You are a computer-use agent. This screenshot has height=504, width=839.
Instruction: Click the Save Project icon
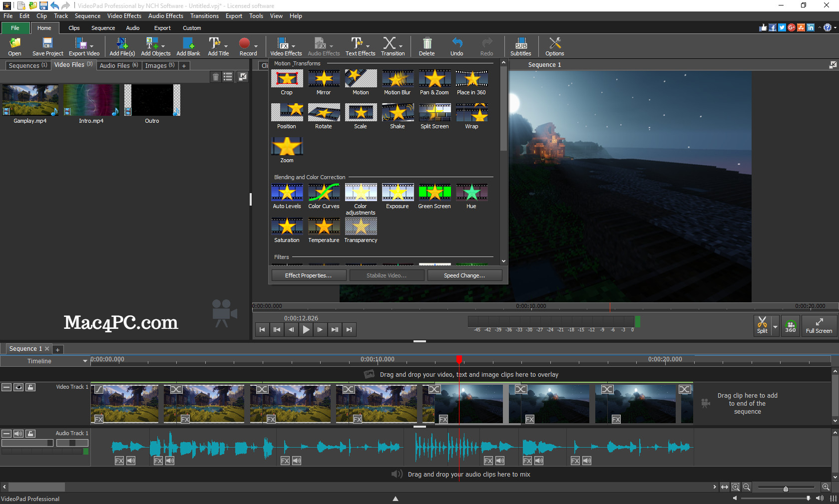click(48, 46)
